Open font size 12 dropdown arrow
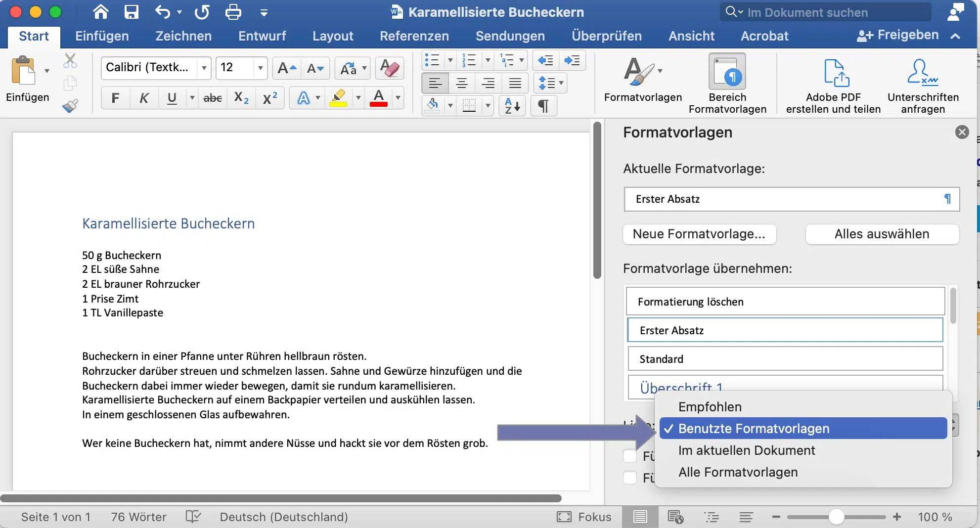This screenshot has height=528, width=980. 260,68
